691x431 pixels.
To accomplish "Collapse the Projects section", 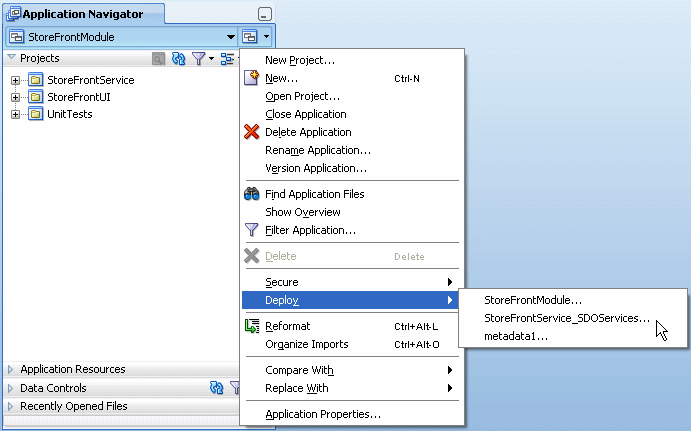I will click(x=12, y=58).
